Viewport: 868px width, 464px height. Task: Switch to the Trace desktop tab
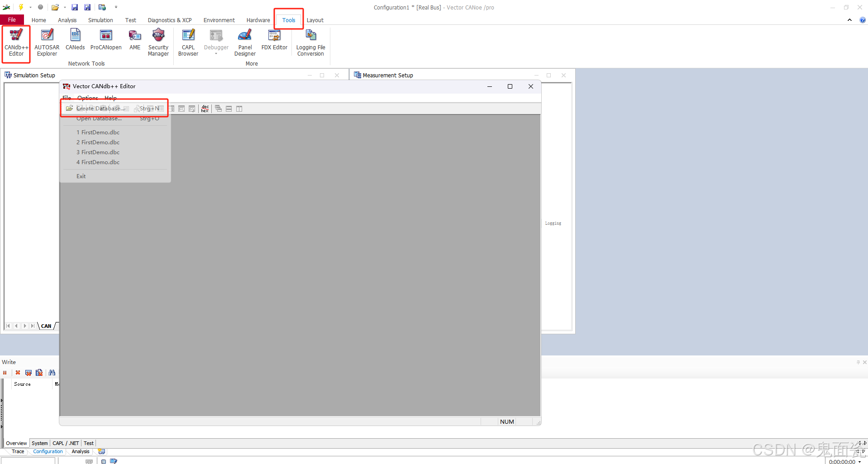point(18,451)
